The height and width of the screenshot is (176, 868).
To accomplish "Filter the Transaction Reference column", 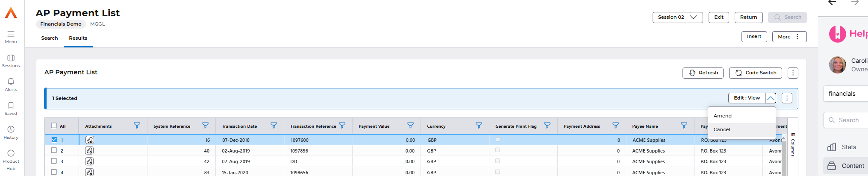I will click(x=342, y=126).
